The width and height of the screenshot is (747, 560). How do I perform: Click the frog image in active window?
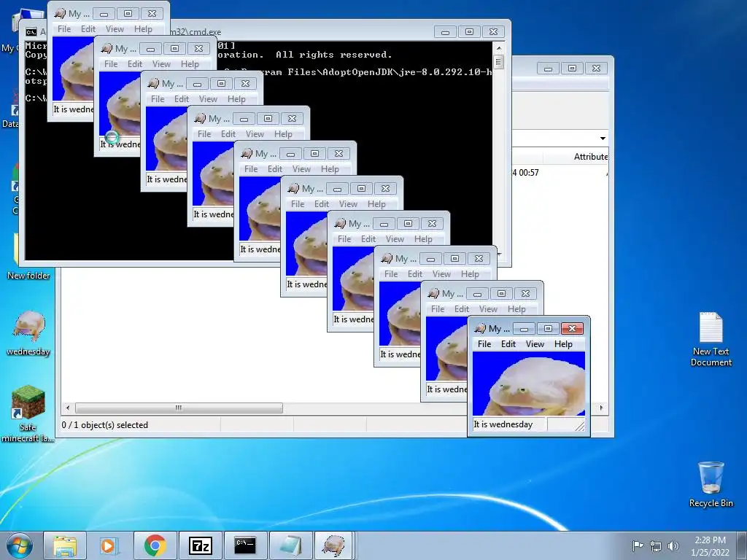(x=529, y=384)
